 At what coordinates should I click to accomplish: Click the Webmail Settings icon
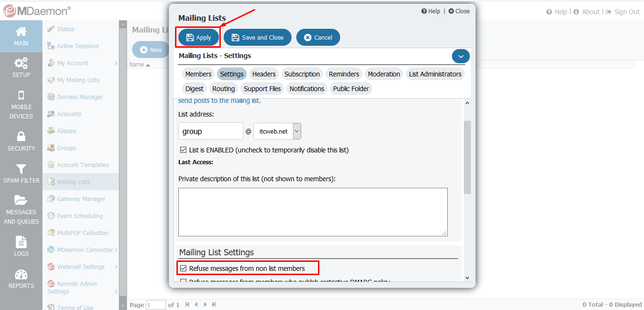coord(51,267)
